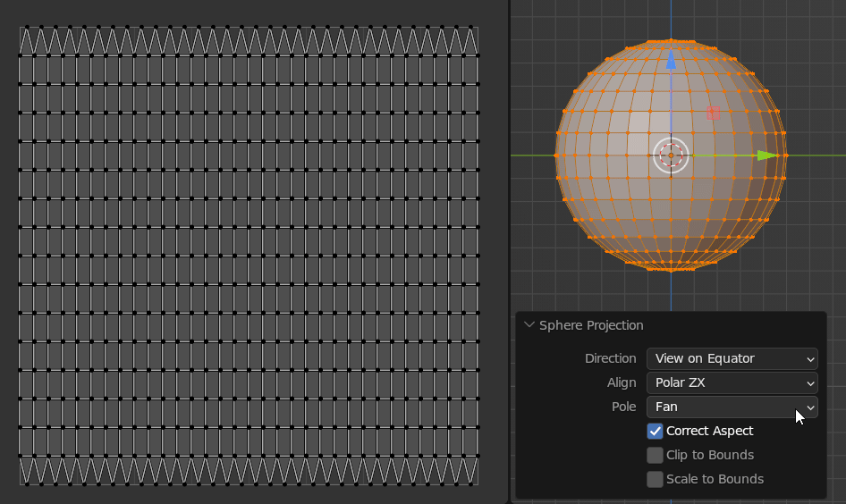The width and height of the screenshot is (846, 504).
Task: Click the 3D cursor at the sphere center
Action: pos(671,155)
